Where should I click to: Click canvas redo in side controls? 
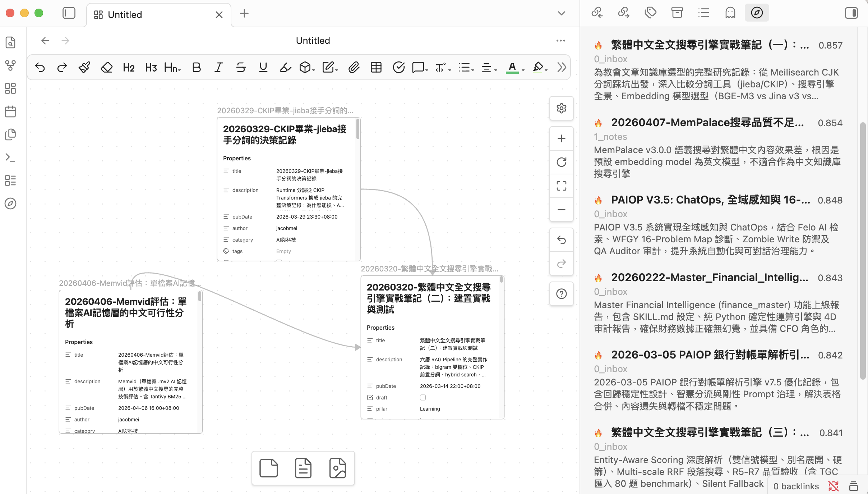click(562, 264)
